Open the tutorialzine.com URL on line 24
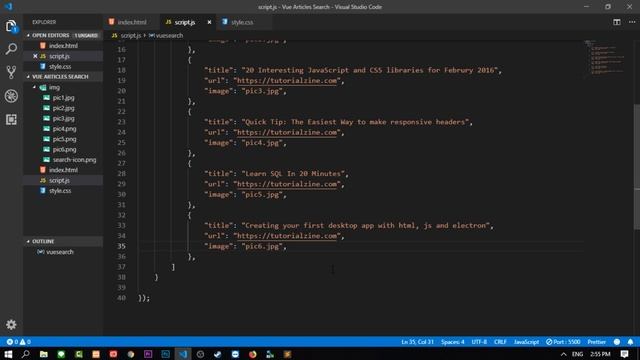This screenshot has height=360, width=640. click(x=287, y=132)
